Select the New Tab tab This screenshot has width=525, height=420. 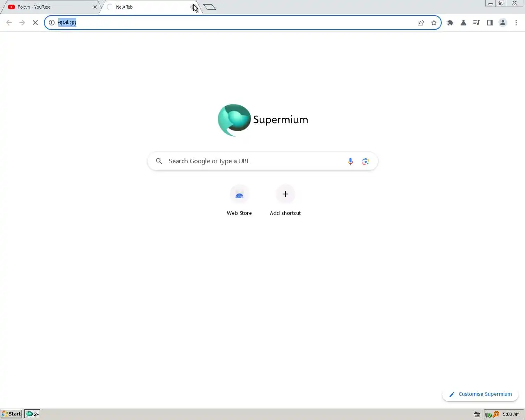[x=149, y=7]
